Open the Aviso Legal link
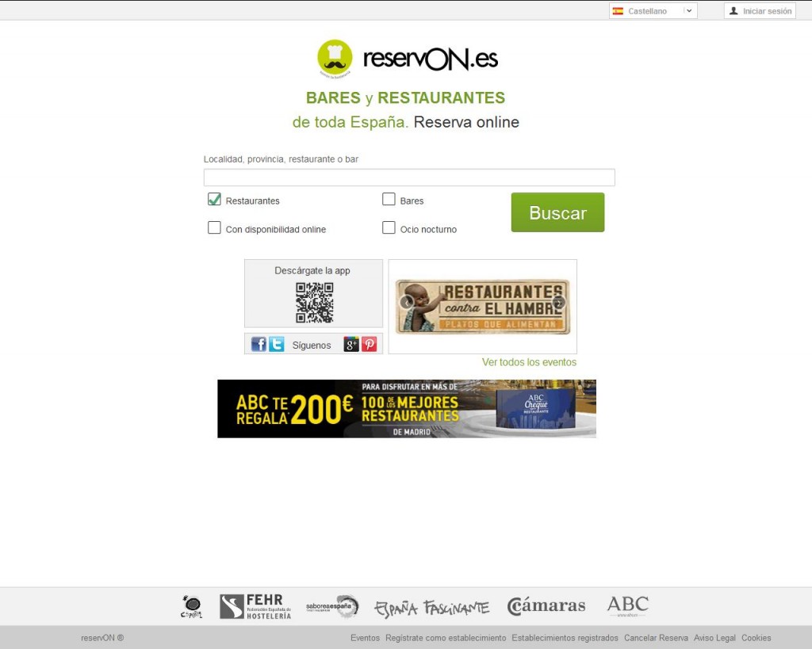The width and height of the screenshot is (812, 649). point(714,638)
